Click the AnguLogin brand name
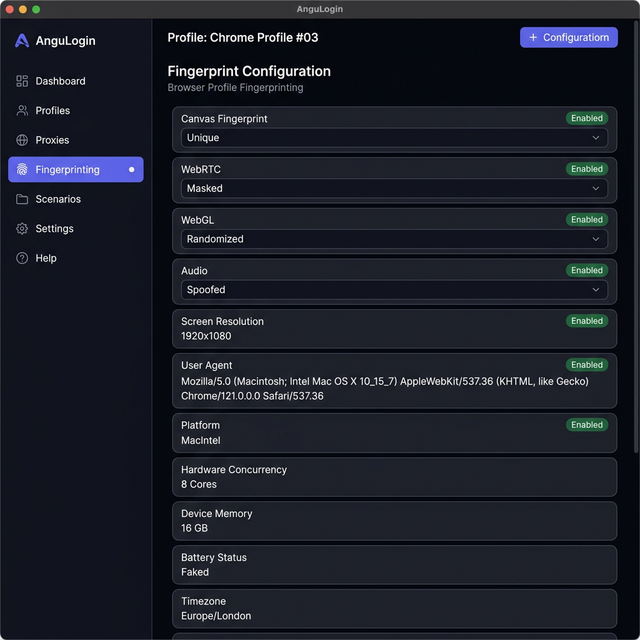Image resolution: width=640 pixels, height=640 pixels. (x=65, y=40)
